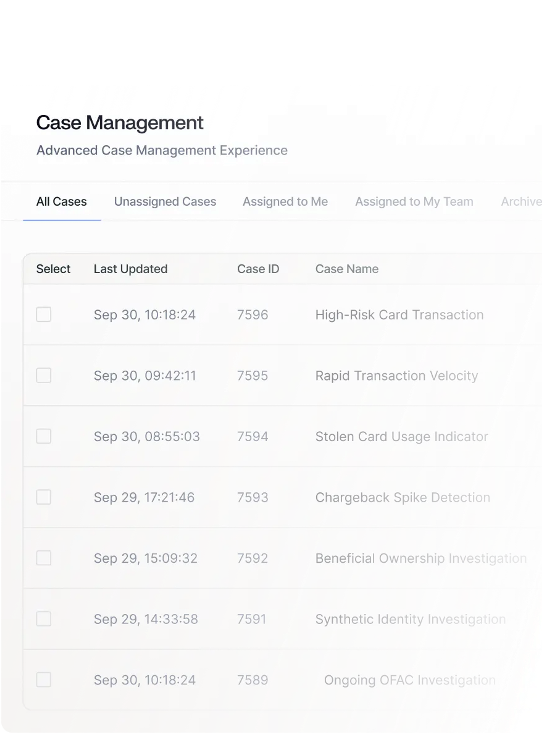This screenshot has height=756, width=542.
Task: Click case ID 7589
Action: click(253, 680)
